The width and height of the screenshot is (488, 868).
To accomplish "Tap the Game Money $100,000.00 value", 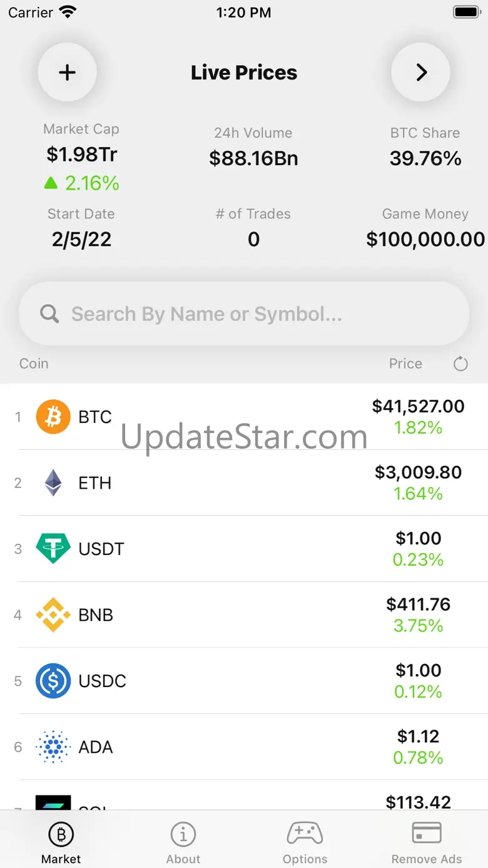I will tap(425, 239).
